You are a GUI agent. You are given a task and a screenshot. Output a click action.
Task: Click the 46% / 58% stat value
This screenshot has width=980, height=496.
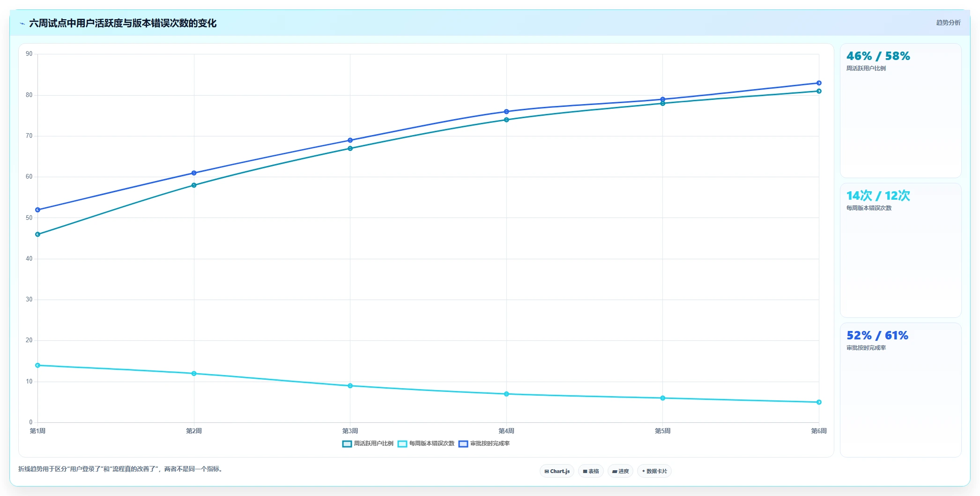click(878, 56)
